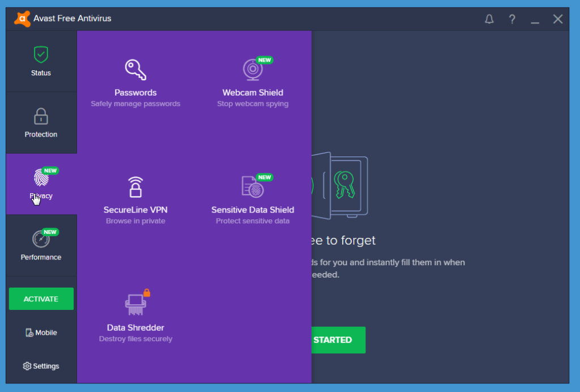
Task: Click the 'Browse in private' subtitle
Action: [x=135, y=221]
